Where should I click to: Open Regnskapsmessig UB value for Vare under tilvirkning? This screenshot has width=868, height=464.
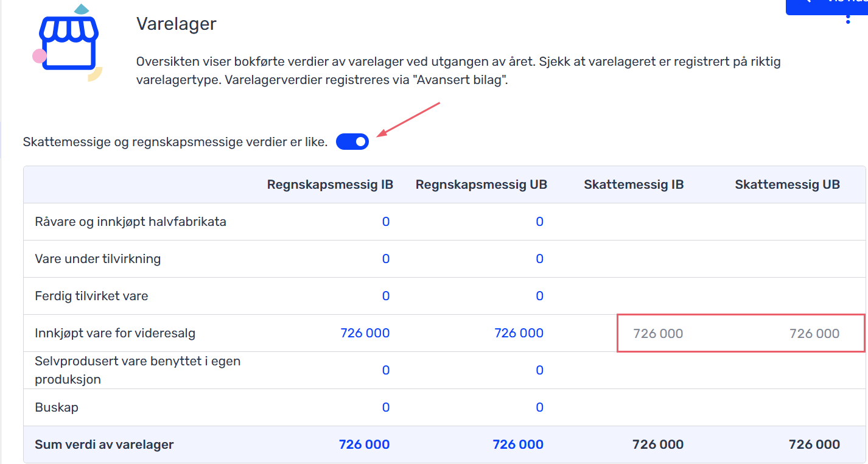[539, 259]
